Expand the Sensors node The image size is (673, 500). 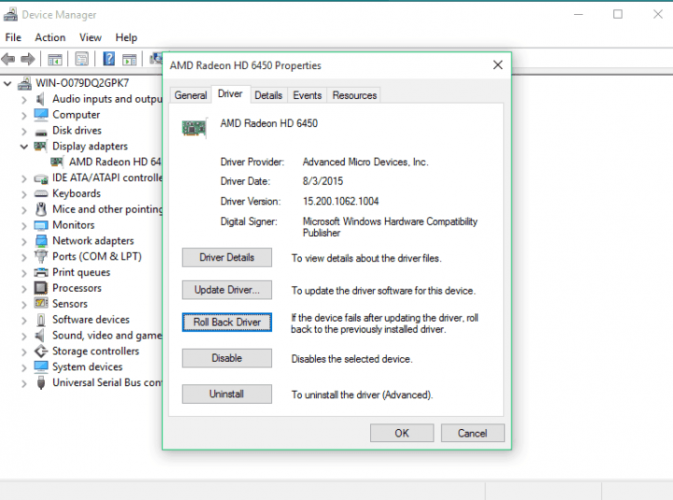[24, 305]
